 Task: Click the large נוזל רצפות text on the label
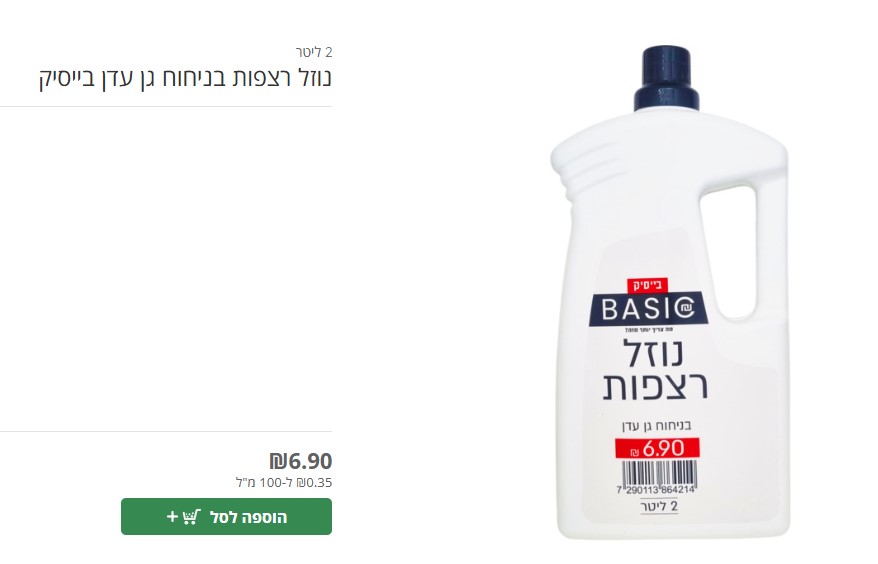click(x=655, y=370)
